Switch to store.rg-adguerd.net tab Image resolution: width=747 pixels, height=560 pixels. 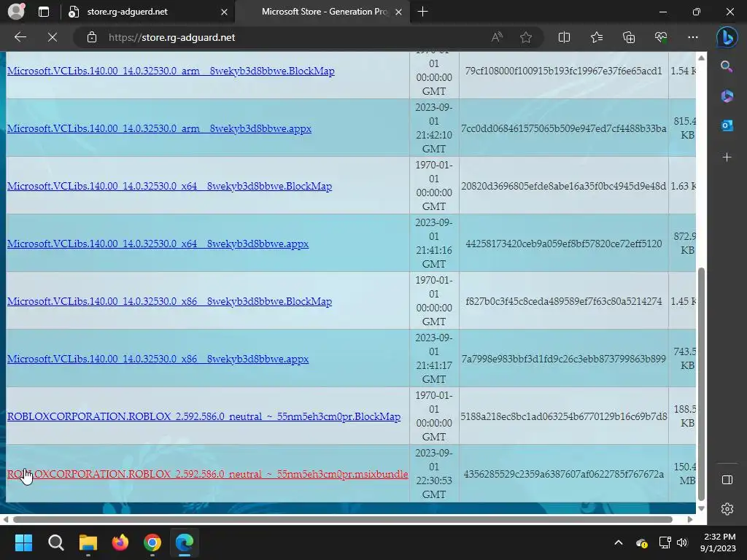pos(148,12)
